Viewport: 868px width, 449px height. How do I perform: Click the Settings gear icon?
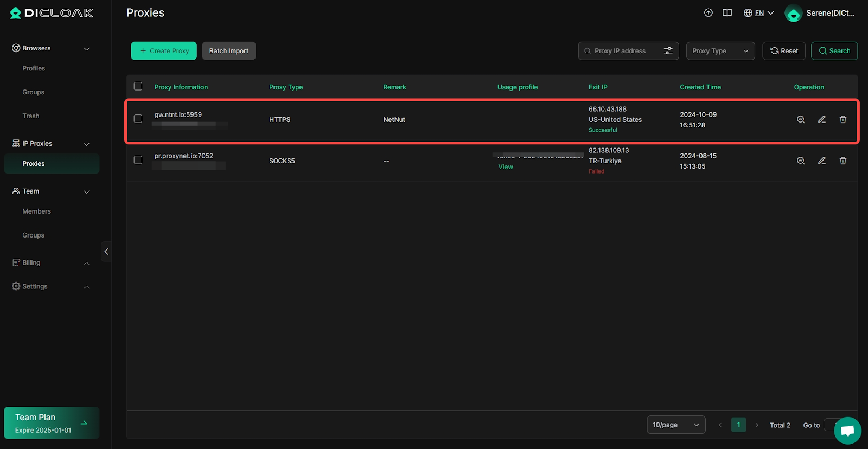16,286
